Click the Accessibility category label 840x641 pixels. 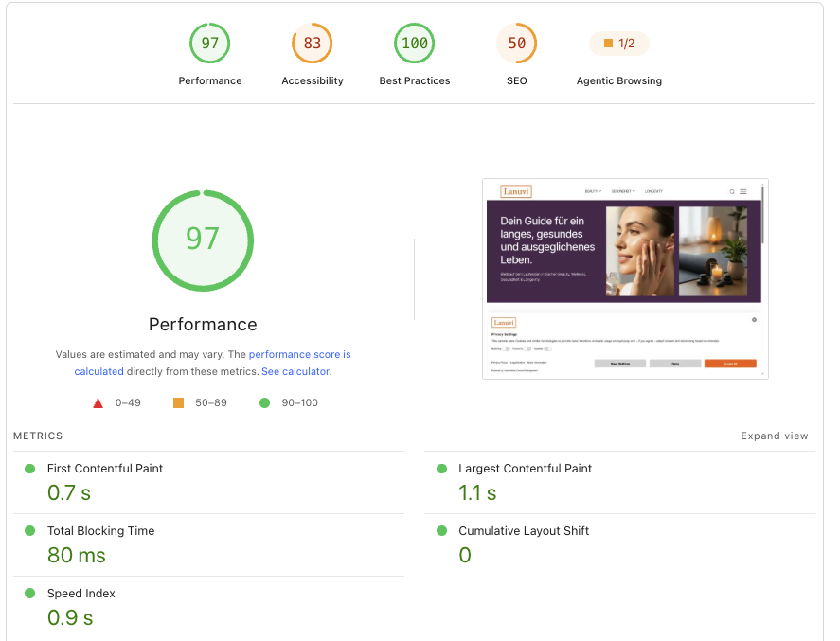pyautogui.click(x=313, y=80)
